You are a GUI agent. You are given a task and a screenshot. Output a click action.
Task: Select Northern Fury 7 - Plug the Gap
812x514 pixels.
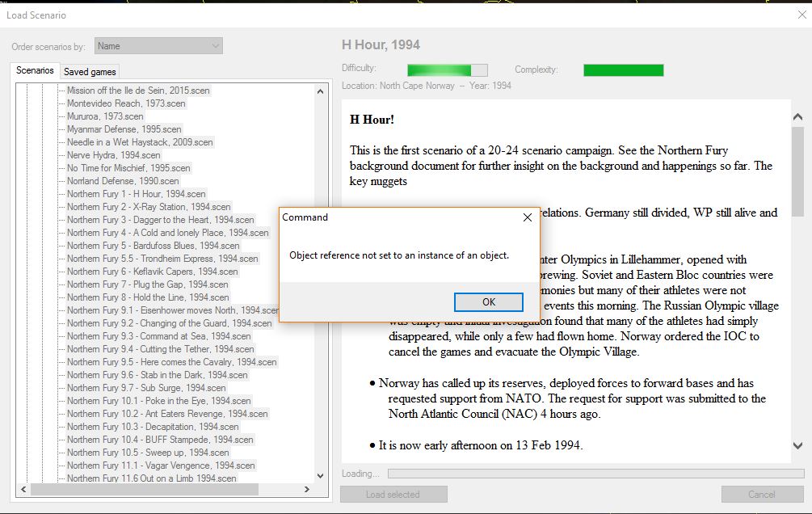pos(148,284)
